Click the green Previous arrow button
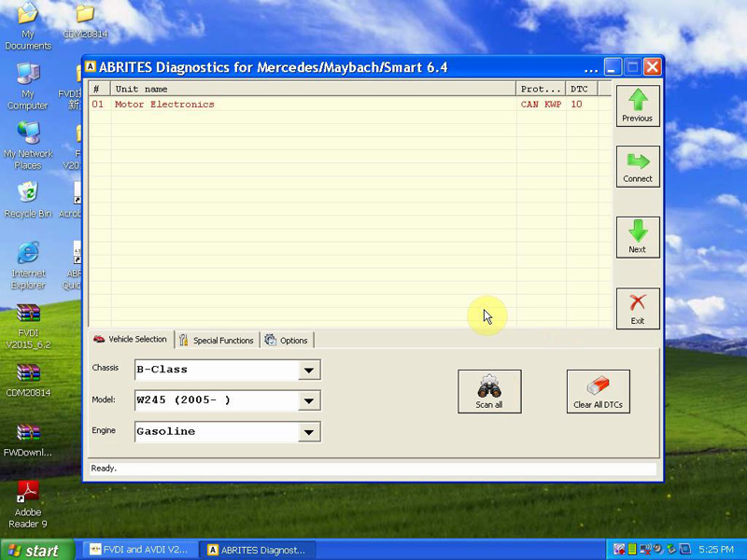Screen dimensions: 747x560 click(x=638, y=105)
